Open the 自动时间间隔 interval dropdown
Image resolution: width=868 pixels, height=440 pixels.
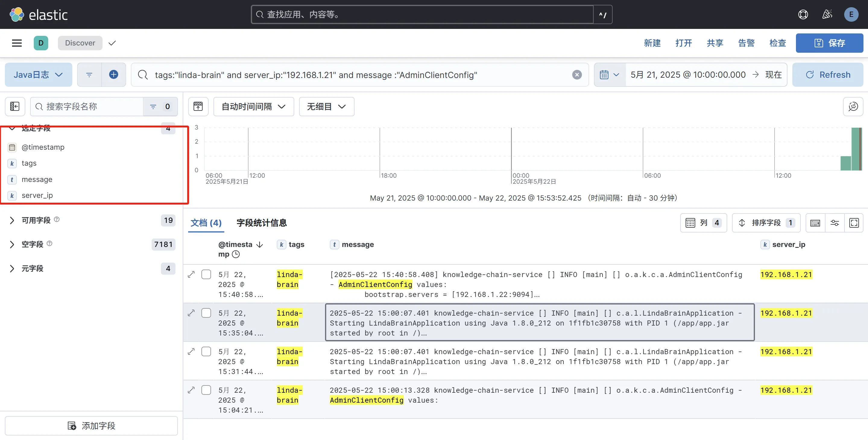(x=253, y=107)
